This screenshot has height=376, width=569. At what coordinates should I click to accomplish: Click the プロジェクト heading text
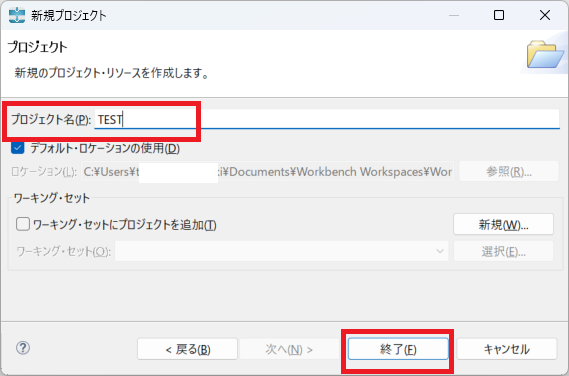[38, 47]
